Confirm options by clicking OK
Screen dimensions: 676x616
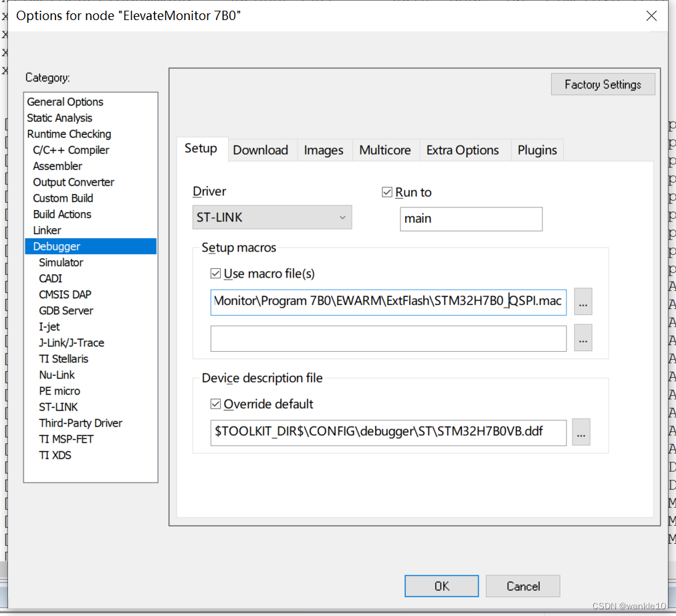[441, 586]
